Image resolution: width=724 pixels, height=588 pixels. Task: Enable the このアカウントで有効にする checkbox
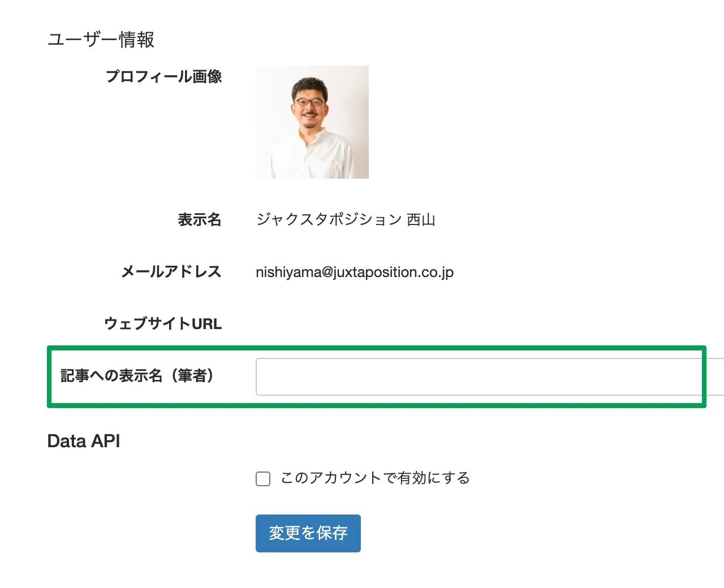[x=263, y=479]
